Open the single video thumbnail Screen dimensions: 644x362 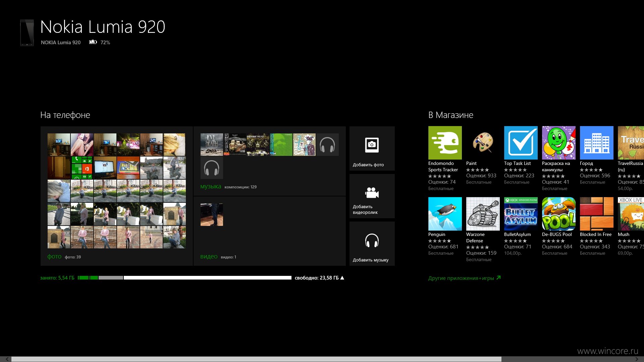point(212,215)
